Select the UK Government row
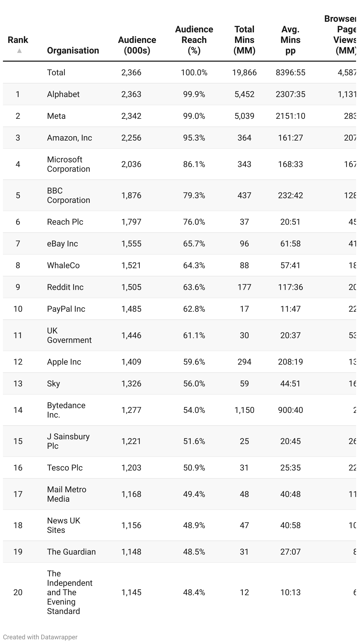 click(x=179, y=335)
